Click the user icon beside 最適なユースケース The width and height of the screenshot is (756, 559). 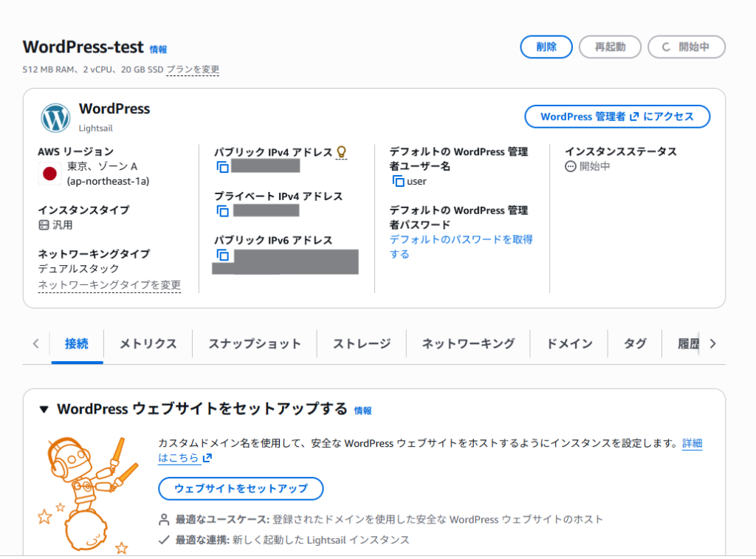pyautogui.click(x=164, y=519)
